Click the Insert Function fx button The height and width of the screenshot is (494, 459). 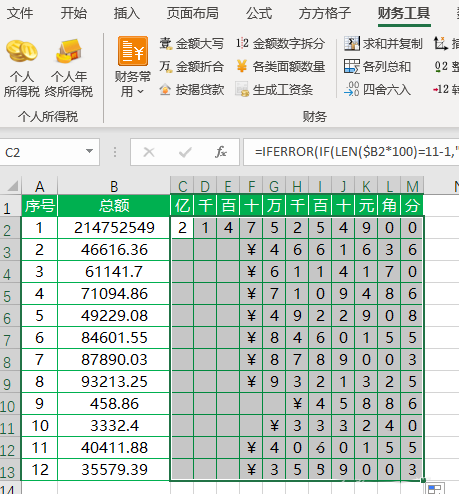[221, 152]
